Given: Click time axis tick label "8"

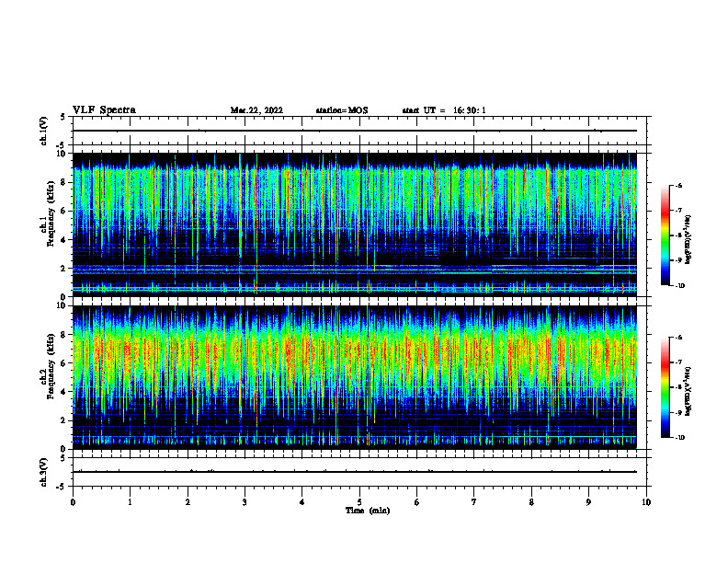Looking at the screenshot, I should click(x=531, y=502).
